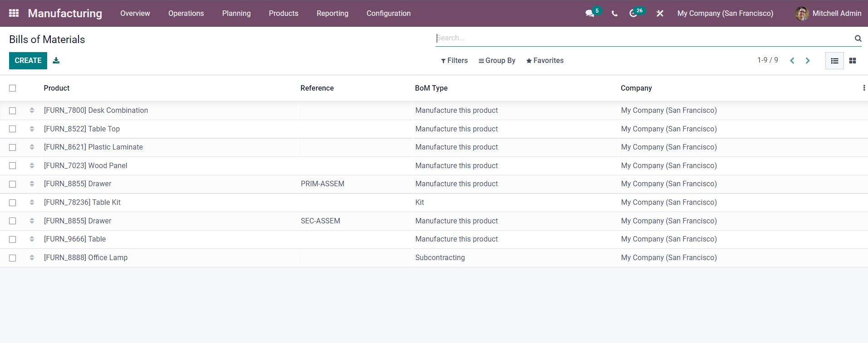Grab drag handle of PRIM-ASSEM Drawer row
Image resolution: width=868 pixels, height=343 pixels.
pos(32,184)
